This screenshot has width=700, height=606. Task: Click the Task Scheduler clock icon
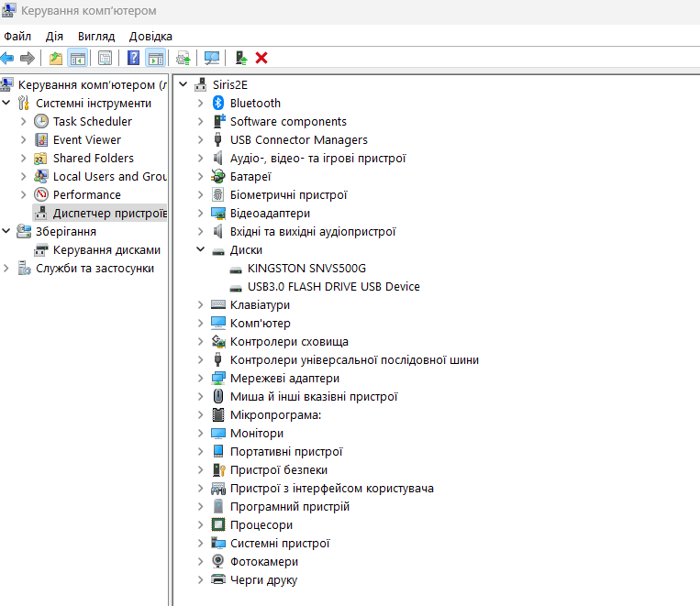coord(41,121)
